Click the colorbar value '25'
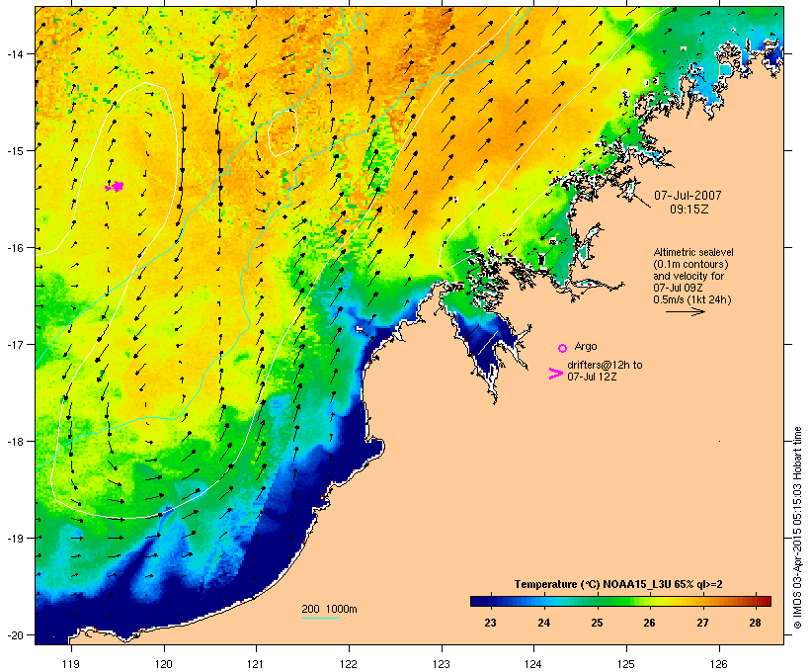This screenshot has width=810, height=672. (x=597, y=623)
